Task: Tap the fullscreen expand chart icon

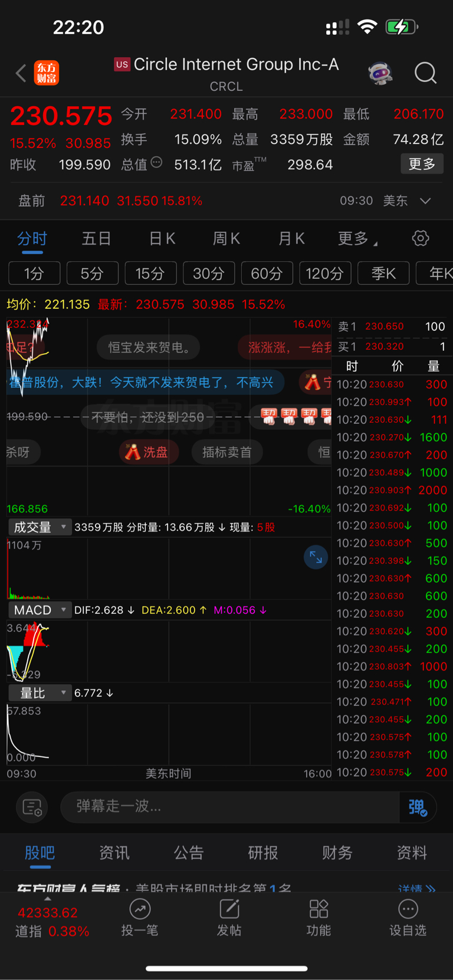Action: (316, 557)
